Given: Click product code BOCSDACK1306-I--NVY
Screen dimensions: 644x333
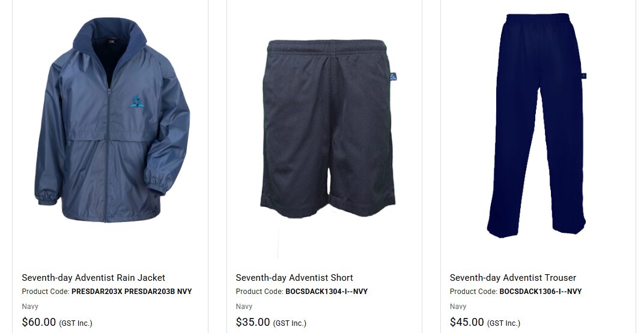Looking at the screenshot, I should 541,292.
